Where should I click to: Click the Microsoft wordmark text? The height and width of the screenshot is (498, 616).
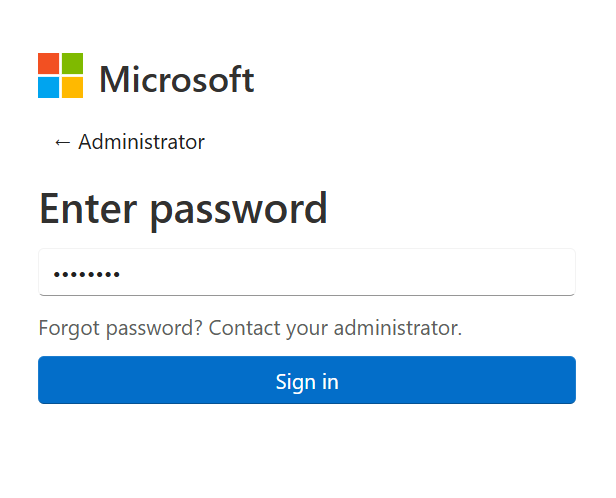tap(177, 79)
